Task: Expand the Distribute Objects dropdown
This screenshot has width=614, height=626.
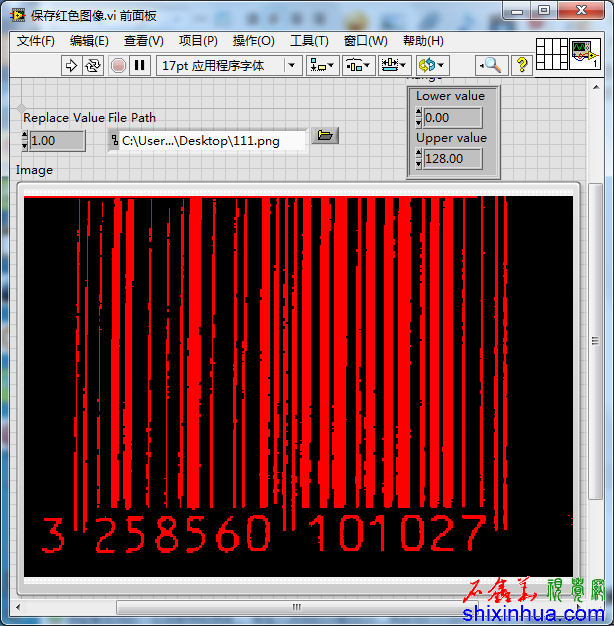Action: pos(358,65)
